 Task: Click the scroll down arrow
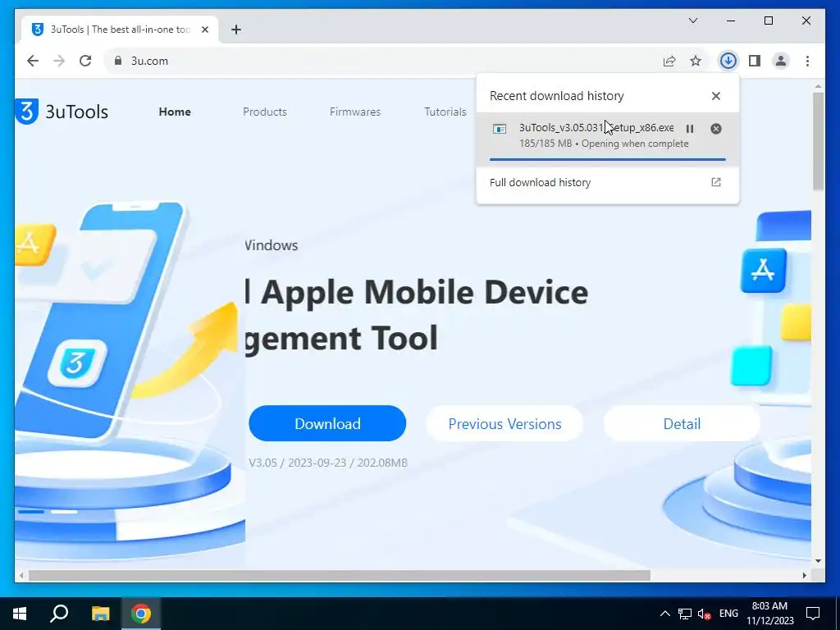coord(818,561)
